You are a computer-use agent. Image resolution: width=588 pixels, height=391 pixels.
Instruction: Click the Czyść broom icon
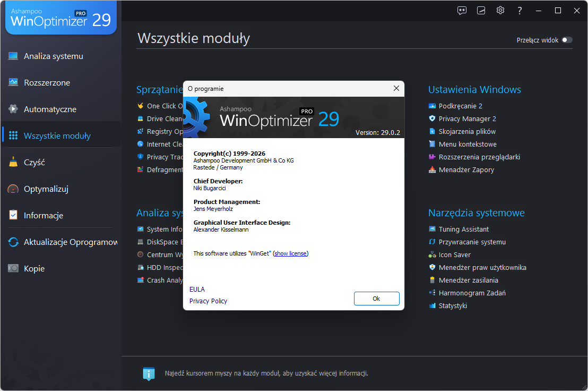tap(13, 162)
